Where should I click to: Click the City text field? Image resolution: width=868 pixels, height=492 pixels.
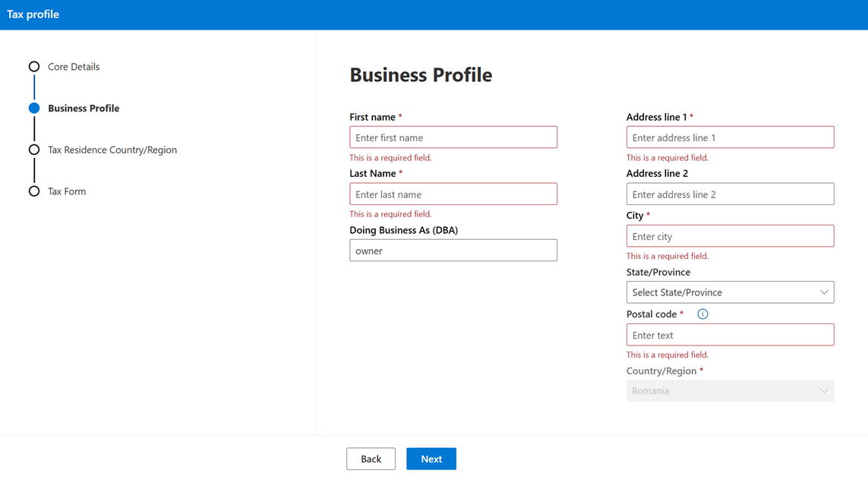pyautogui.click(x=729, y=236)
